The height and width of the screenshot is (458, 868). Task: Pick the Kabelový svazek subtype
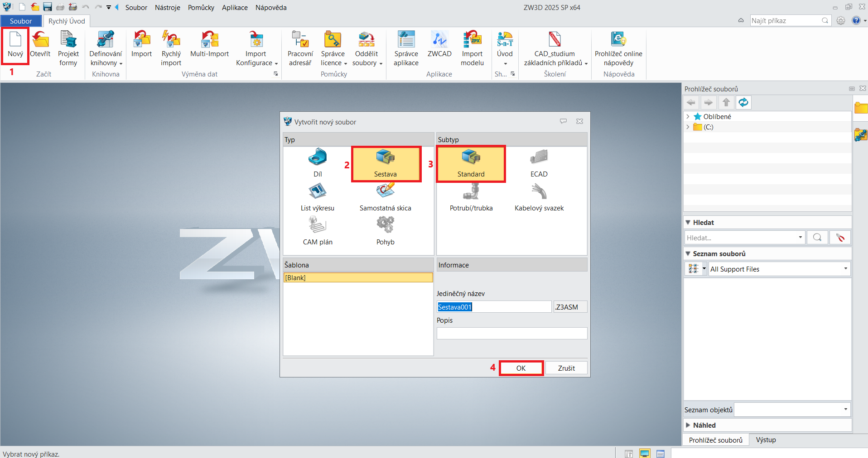coord(539,197)
